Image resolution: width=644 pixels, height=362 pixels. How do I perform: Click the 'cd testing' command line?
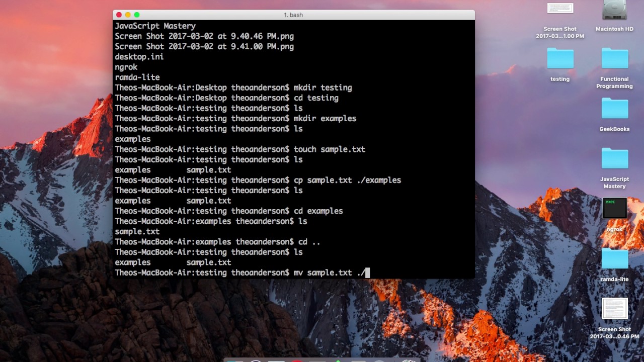[x=226, y=98]
